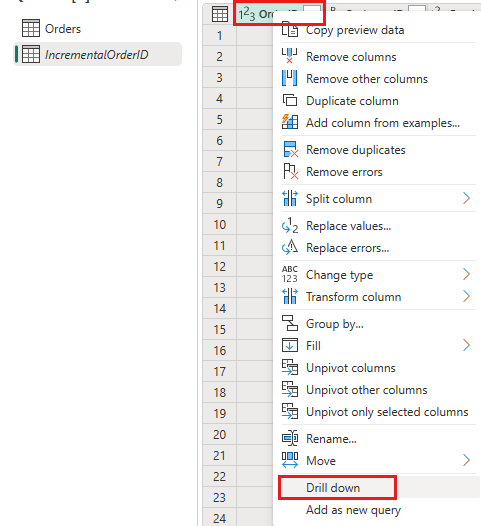Viewport: 481px width, 526px height.
Task: Select row number 3 header
Action: [220, 77]
